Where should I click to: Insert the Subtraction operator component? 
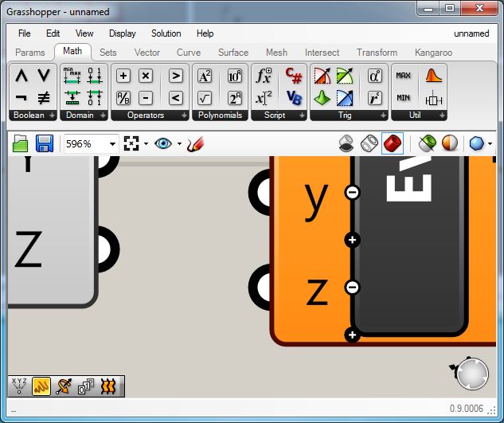click(x=146, y=98)
